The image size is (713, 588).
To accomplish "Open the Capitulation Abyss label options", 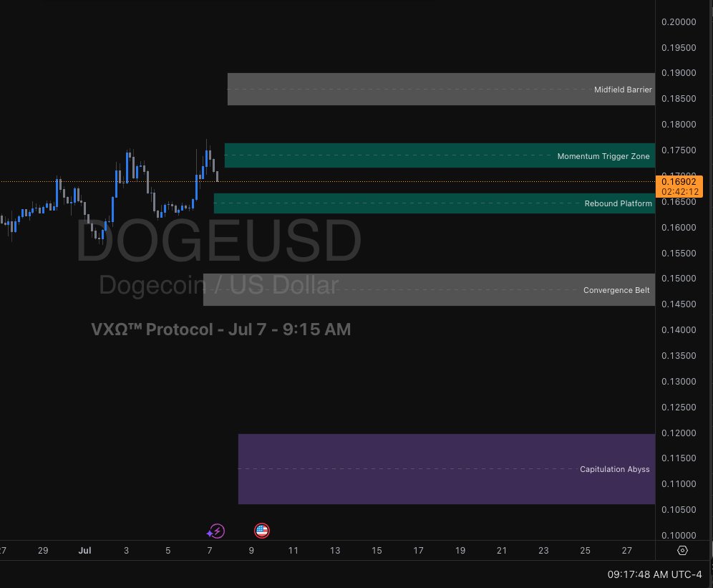I will (x=614, y=469).
